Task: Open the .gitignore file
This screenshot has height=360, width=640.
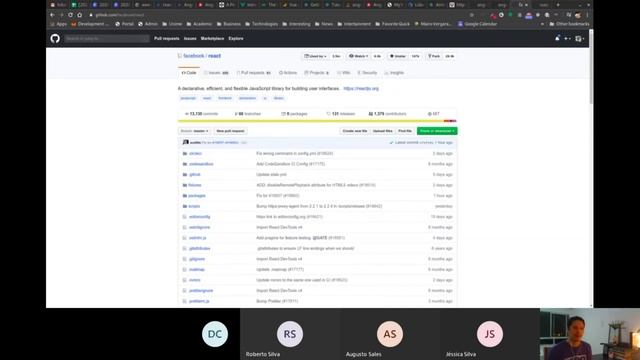Action: pyautogui.click(x=197, y=259)
